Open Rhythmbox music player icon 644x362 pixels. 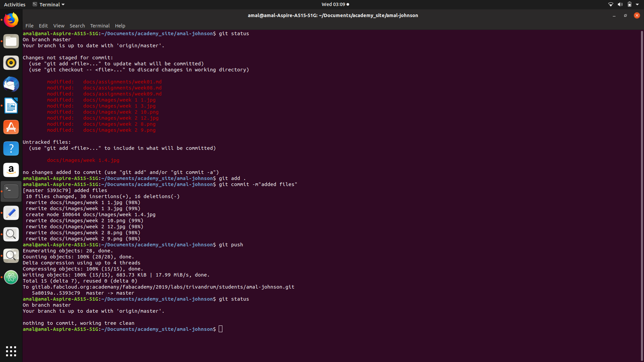(11, 63)
